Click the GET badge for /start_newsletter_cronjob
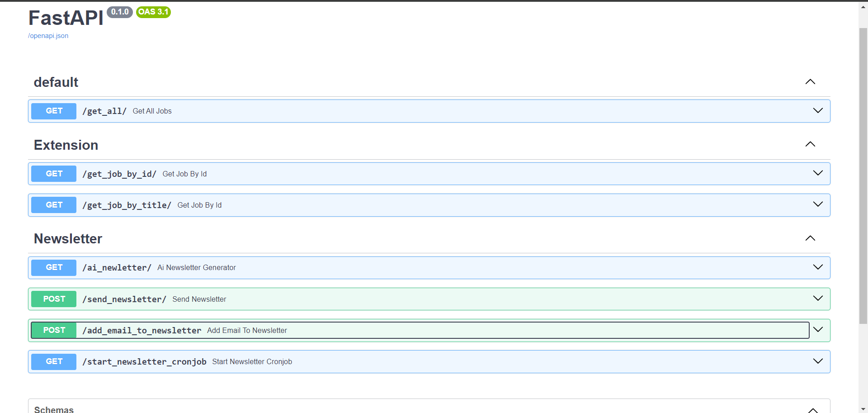868x413 pixels. click(54, 361)
